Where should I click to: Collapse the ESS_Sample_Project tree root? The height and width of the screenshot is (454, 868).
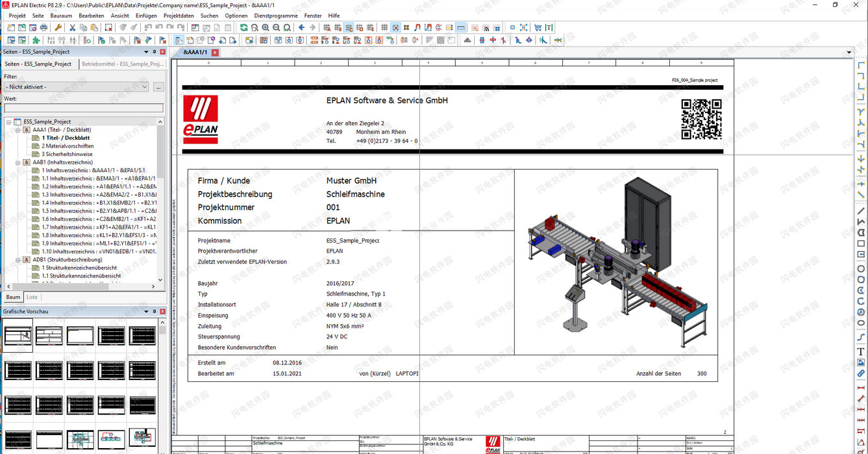(x=10, y=121)
